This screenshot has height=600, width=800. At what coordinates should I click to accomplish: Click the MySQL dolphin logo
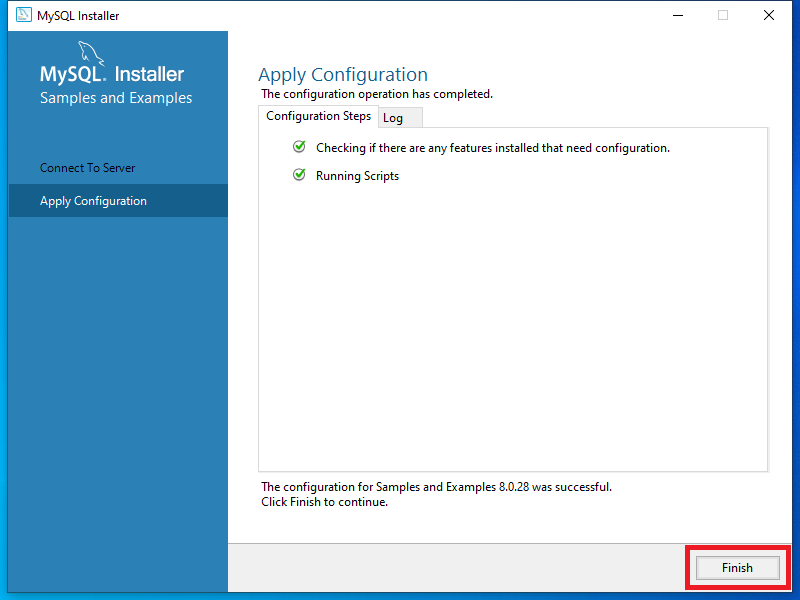pos(91,53)
